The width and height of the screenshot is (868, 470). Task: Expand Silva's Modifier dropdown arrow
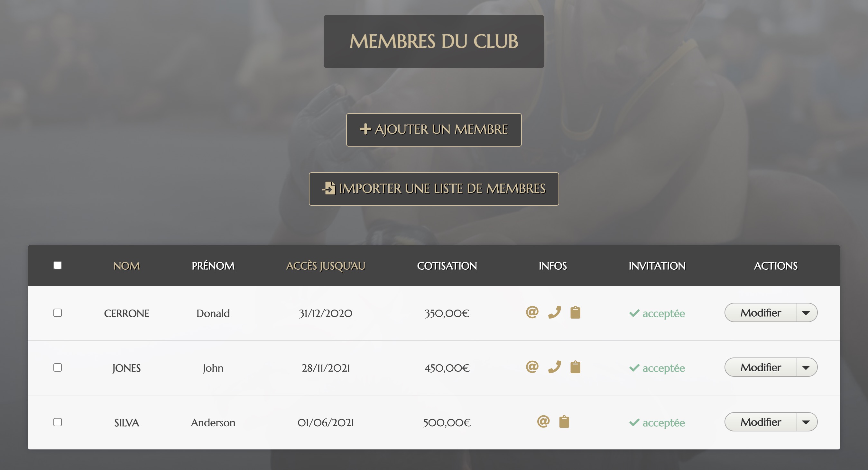[806, 422]
